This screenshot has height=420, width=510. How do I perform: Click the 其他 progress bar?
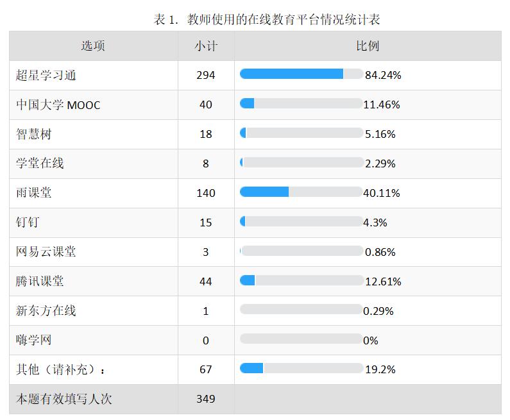click(x=301, y=369)
